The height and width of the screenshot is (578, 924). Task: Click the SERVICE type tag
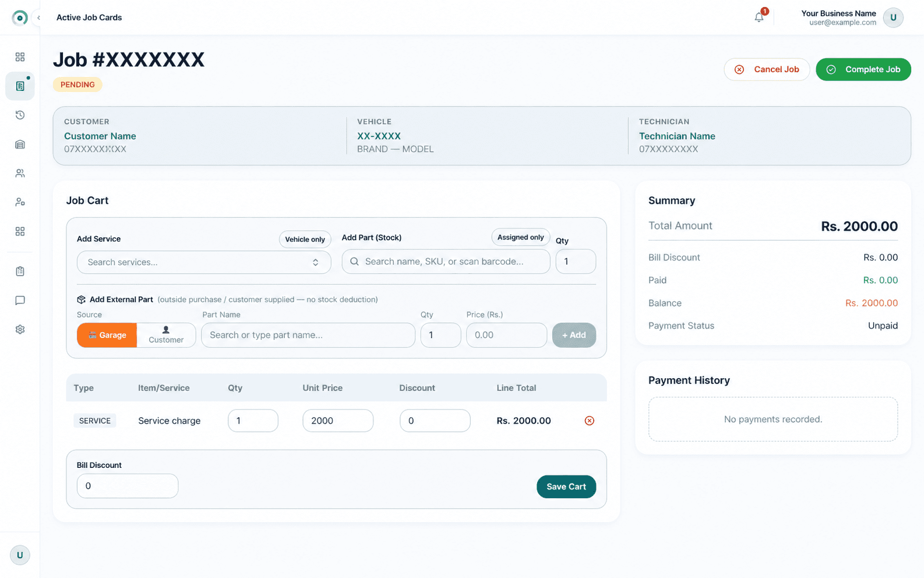tap(94, 421)
